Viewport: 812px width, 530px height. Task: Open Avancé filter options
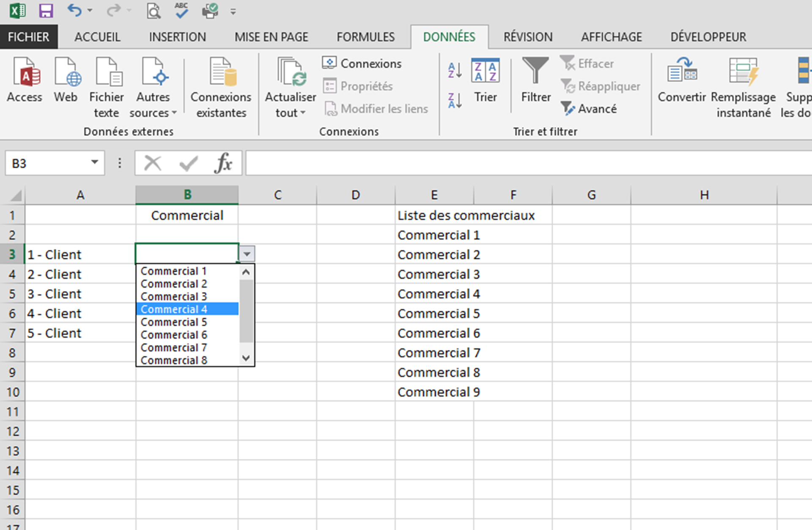[589, 109]
